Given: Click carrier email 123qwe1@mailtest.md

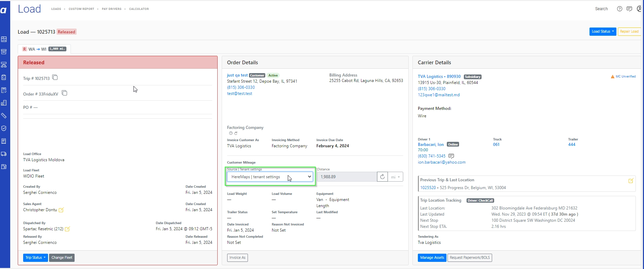Looking at the screenshot, I should pyautogui.click(x=439, y=95).
